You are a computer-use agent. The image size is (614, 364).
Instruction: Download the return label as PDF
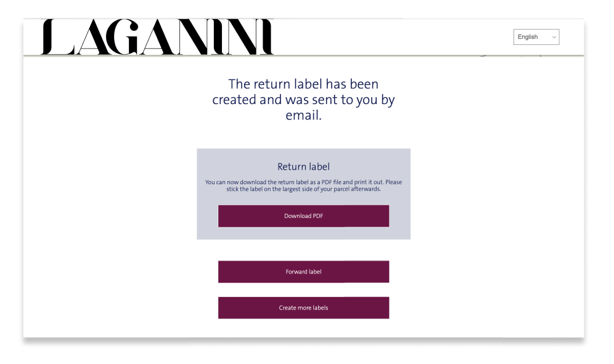click(x=303, y=216)
